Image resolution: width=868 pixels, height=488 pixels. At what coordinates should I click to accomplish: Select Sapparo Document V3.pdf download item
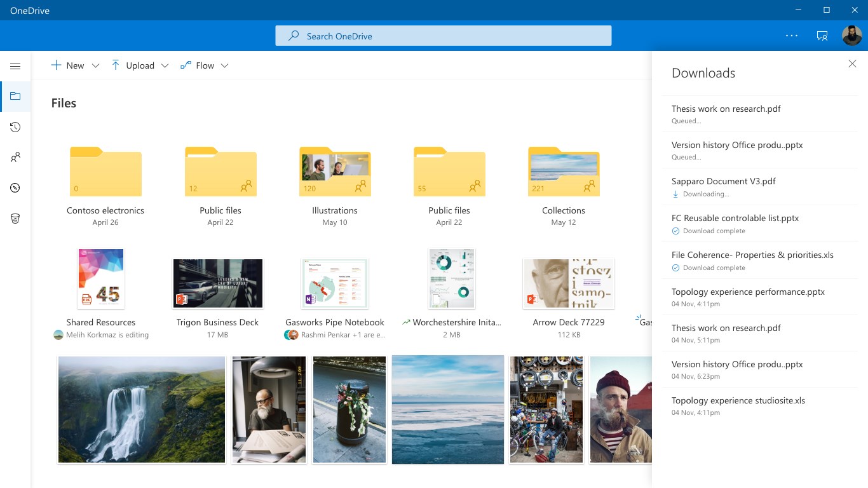point(723,181)
